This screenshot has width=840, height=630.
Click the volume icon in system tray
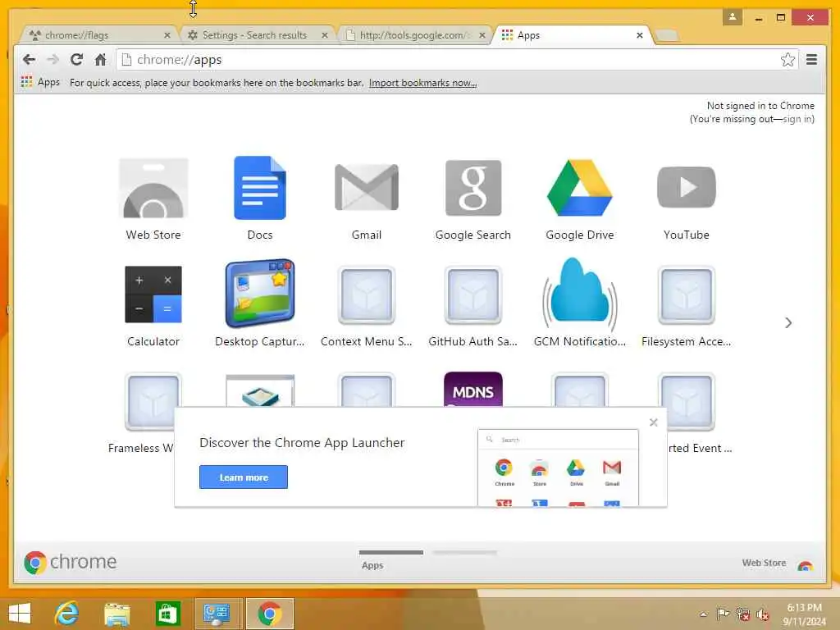(763, 614)
